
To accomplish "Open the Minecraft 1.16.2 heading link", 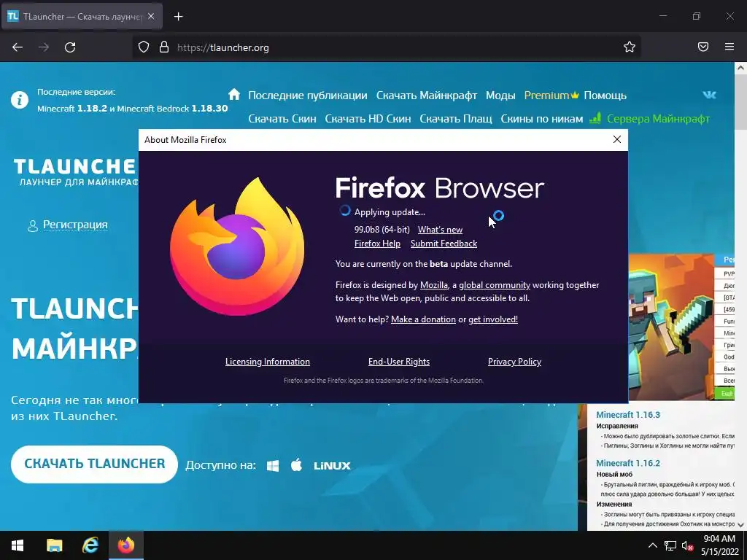I will point(628,463).
